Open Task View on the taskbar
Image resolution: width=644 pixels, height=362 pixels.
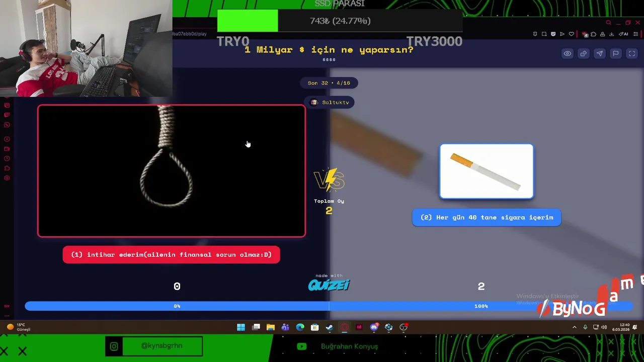[x=256, y=327]
